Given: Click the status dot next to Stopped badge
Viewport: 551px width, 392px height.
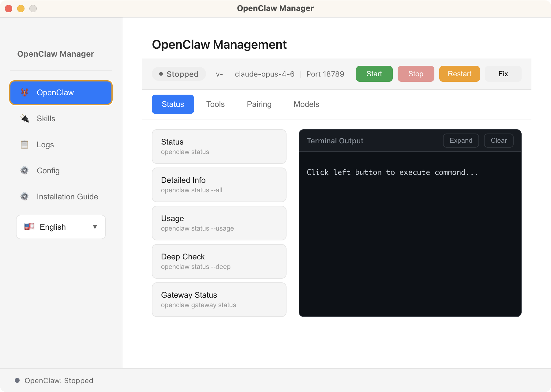Looking at the screenshot, I should click(160, 74).
